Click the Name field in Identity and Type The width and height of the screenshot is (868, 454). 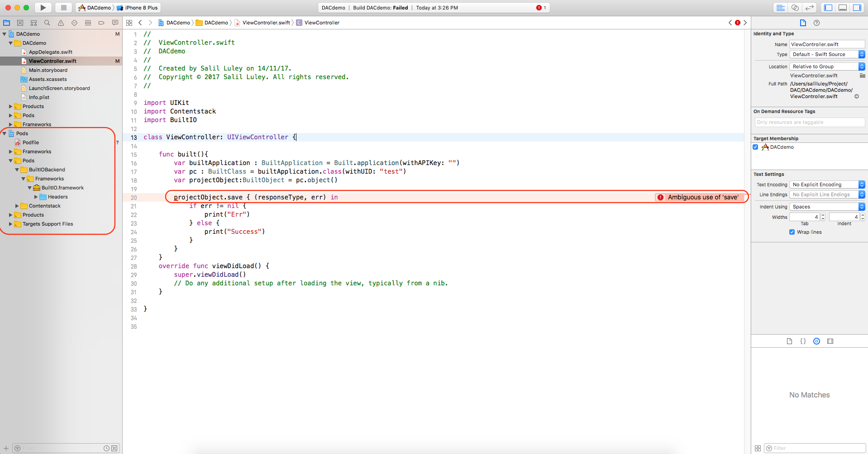point(827,44)
